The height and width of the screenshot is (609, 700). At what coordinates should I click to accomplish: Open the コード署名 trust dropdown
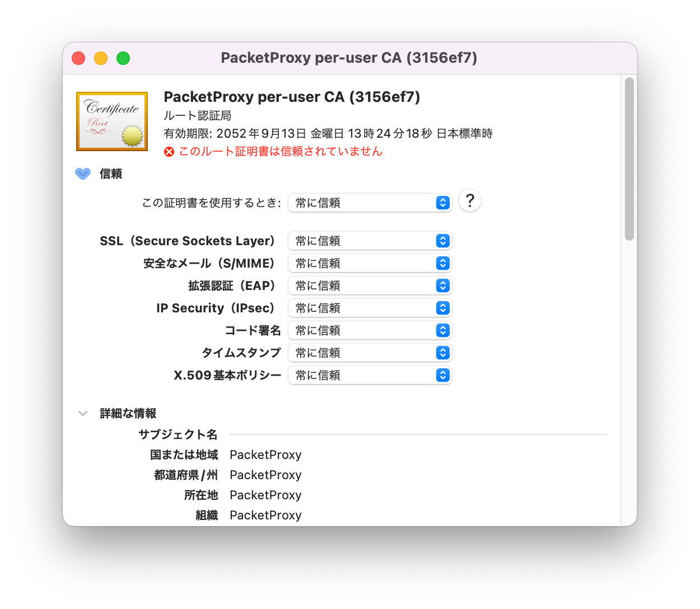point(370,330)
